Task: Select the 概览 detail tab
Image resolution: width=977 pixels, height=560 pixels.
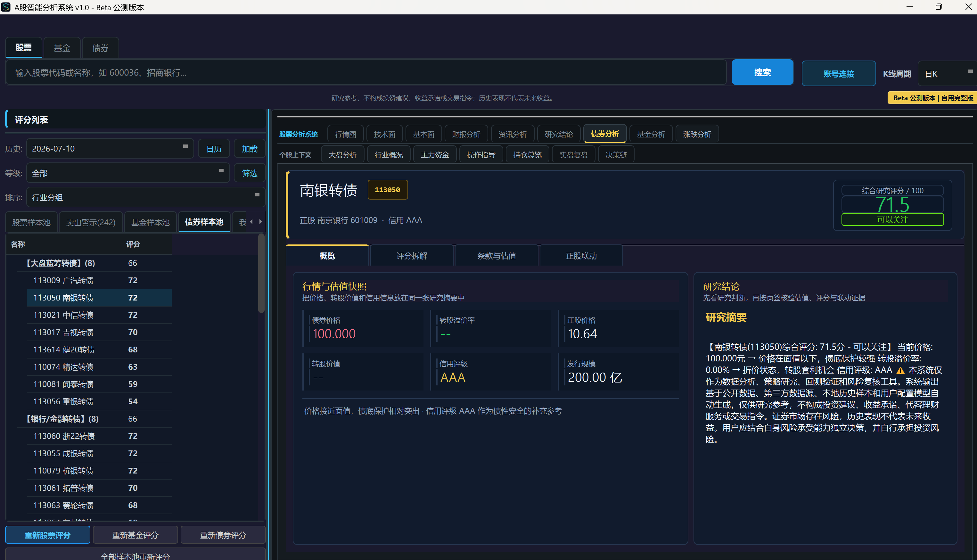Action: pyautogui.click(x=327, y=256)
